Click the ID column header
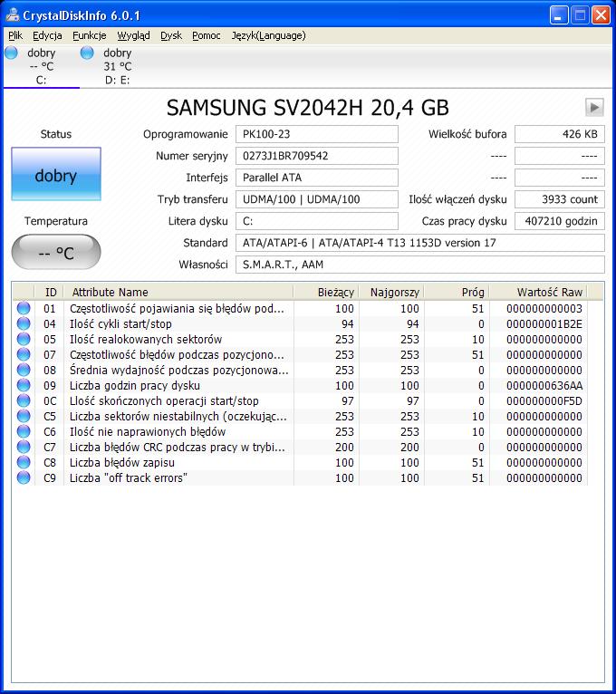The height and width of the screenshot is (694, 616). pyautogui.click(x=50, y=292)
